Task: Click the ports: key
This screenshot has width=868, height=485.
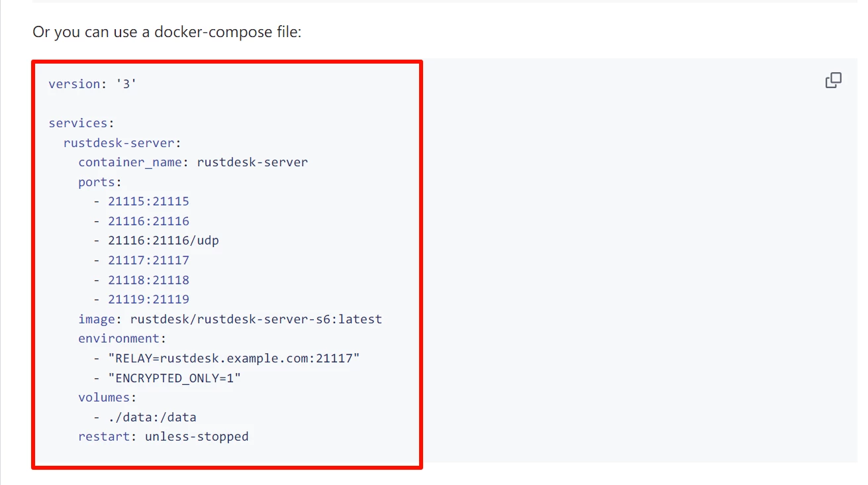Action: coord(100,182)
